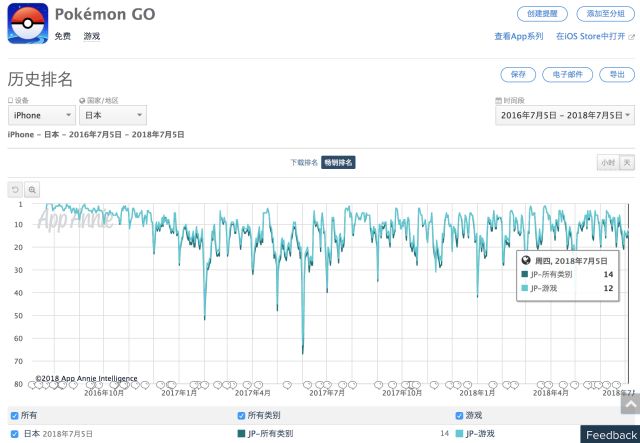Click the chart zoom magnifier icon
Viewport: 640px width, 443px height.
32,189
